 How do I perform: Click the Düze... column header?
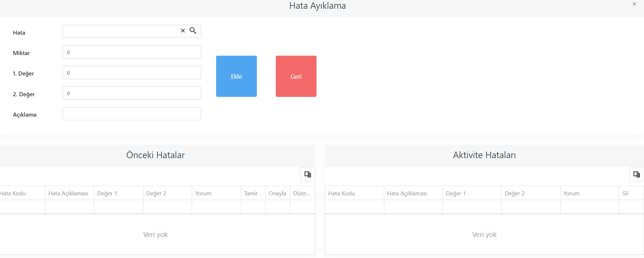pos(302,193)
